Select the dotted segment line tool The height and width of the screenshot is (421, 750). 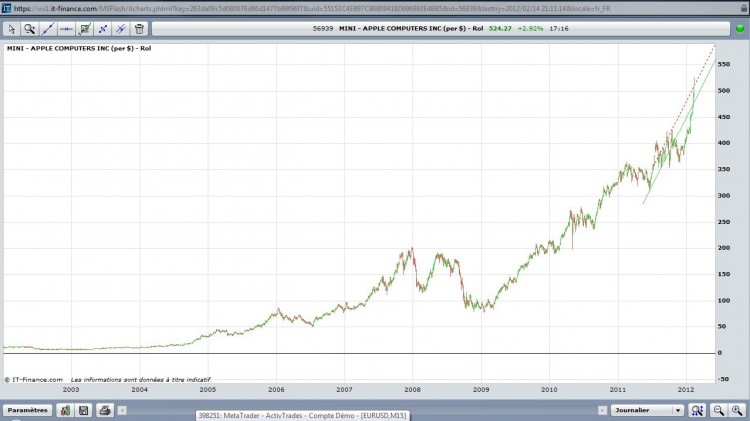tap(102, 29)
